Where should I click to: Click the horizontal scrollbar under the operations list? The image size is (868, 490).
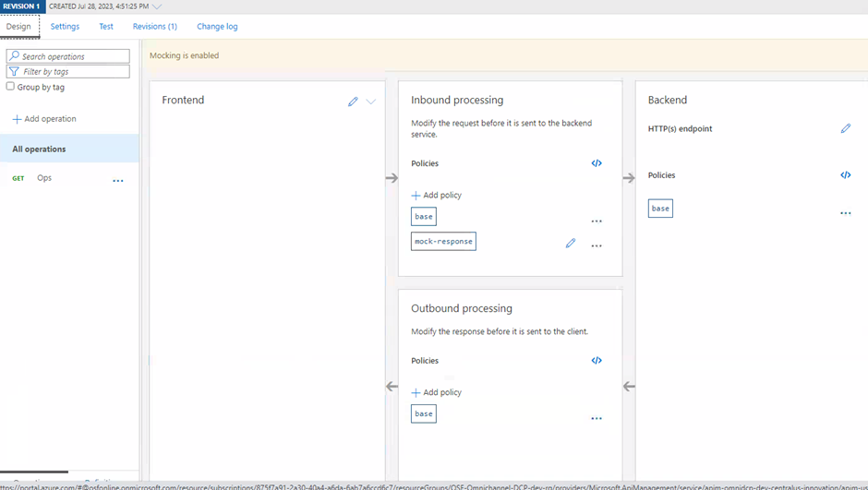(34, 472)
